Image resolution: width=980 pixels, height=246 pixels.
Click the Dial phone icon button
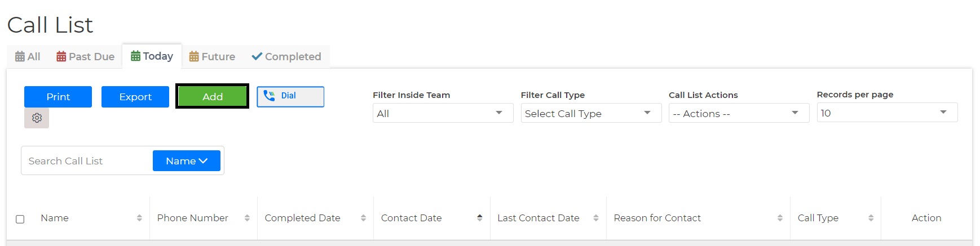[290, 96]
